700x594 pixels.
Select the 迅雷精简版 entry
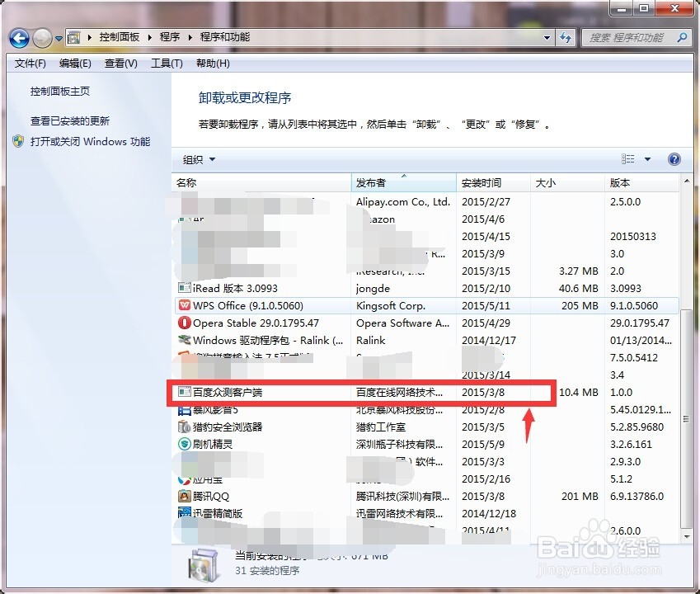tap(426, 514)
